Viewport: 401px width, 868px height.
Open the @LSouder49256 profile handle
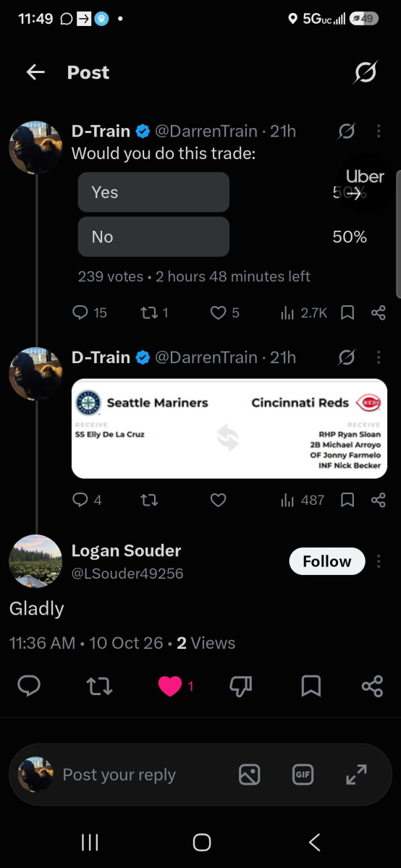click(x=127, y=574)
